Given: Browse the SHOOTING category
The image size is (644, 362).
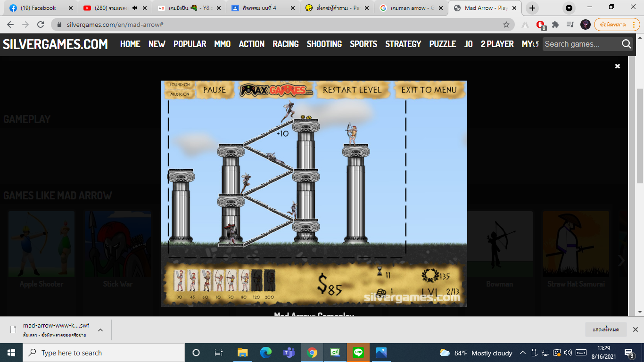Looking at the screenshot, I should coord(324,44).
